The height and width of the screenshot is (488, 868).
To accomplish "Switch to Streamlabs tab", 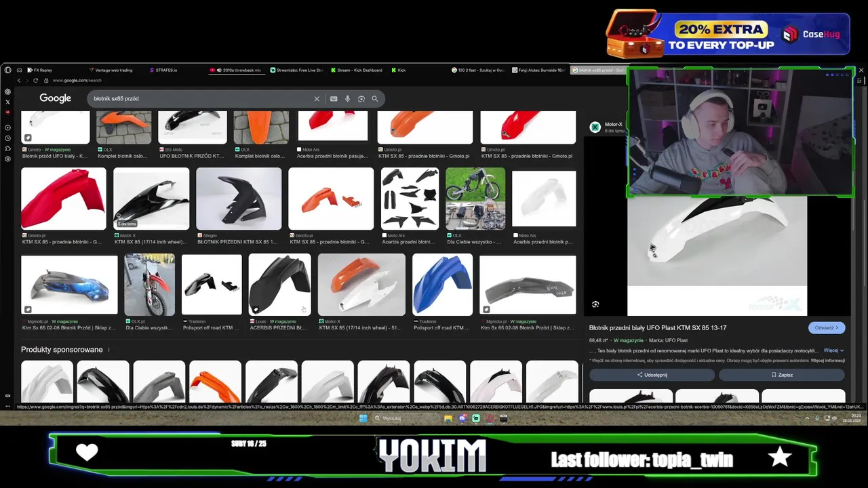I will [297, 70].
